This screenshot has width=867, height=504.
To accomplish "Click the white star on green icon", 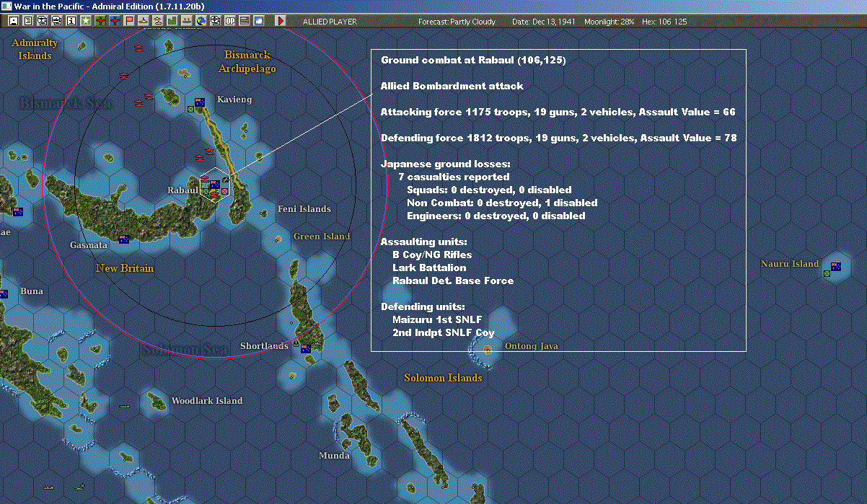I will tap(86, 22).
